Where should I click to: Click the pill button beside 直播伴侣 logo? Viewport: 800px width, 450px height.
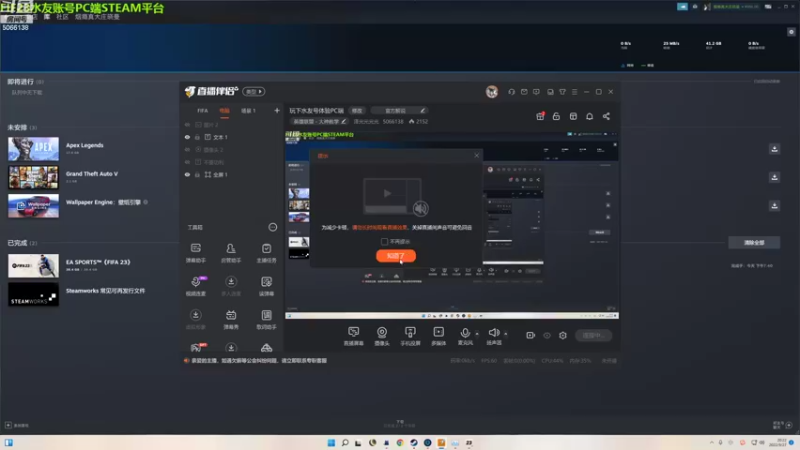(254, 91)
